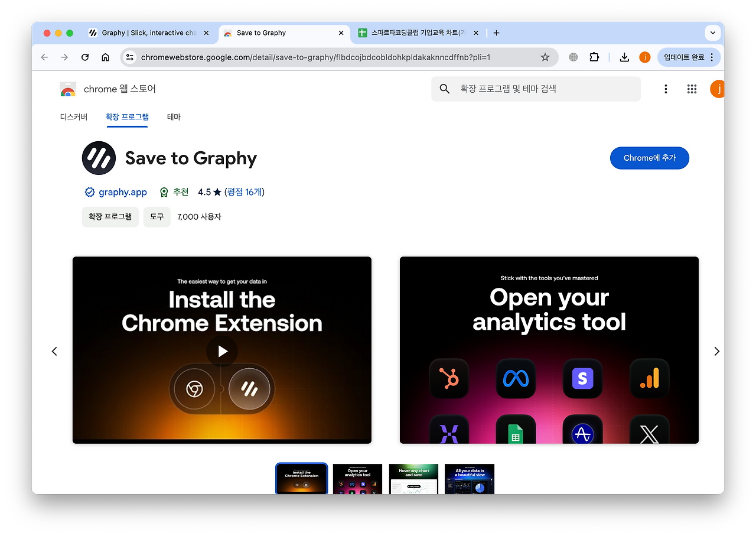Screen dimensions: 756x536
Task: Open the 확장 프로그램 tab
Action: coord(127,117)
